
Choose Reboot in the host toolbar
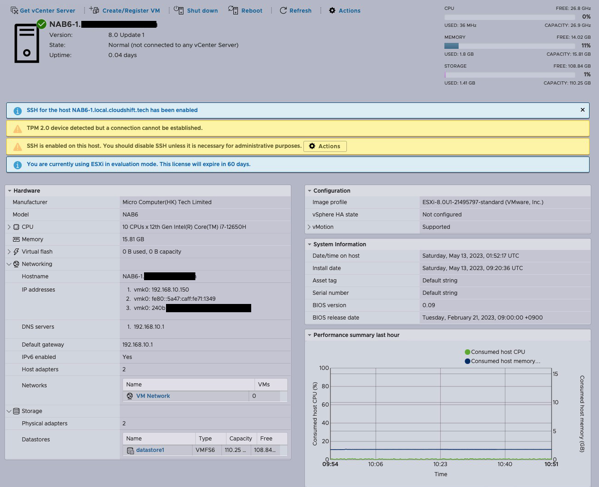pyautogui.click(x=252, y=11)
